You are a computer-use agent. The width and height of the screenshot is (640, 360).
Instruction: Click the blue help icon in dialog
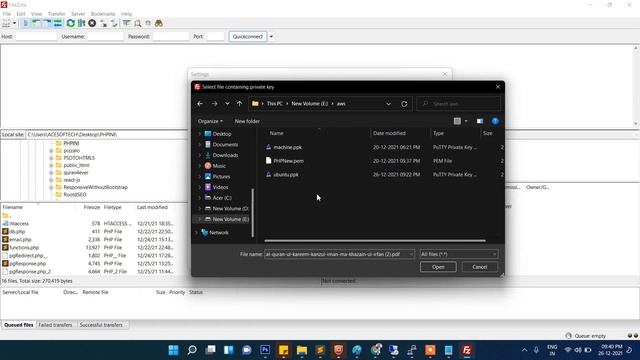point(495,121)
